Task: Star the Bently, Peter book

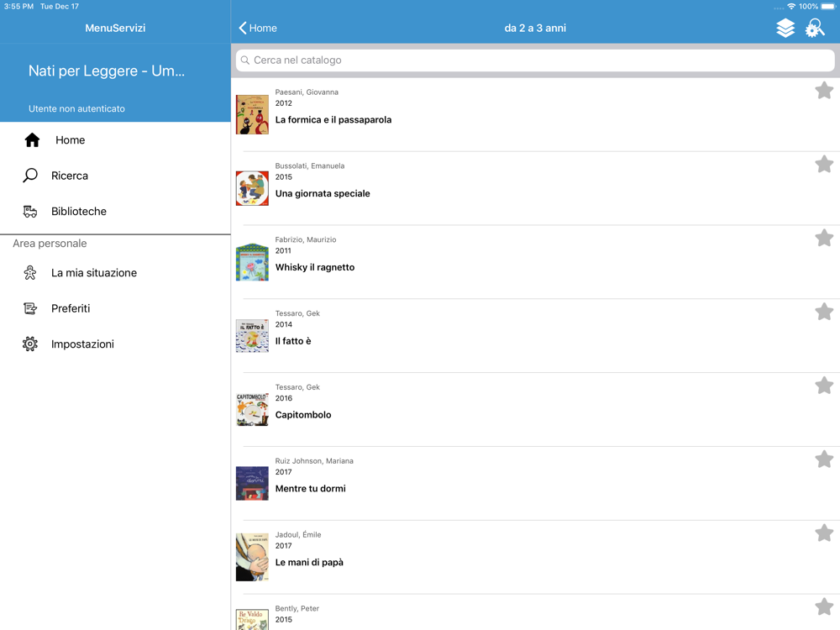Action: pyautogui.click(x=824, y=607)
